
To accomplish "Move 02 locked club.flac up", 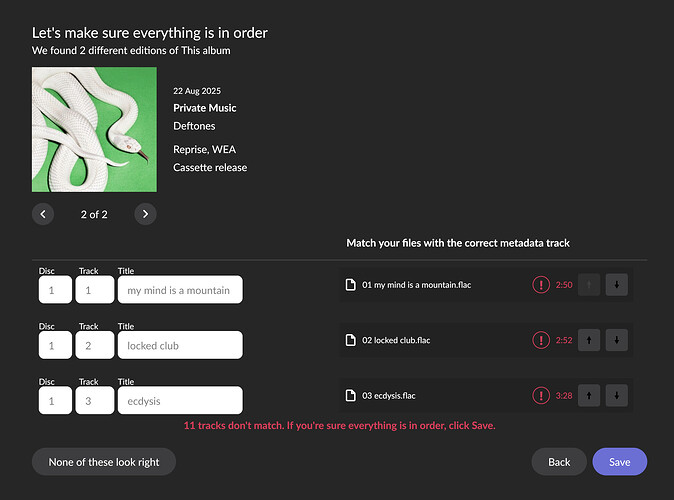I will (589, 340).
